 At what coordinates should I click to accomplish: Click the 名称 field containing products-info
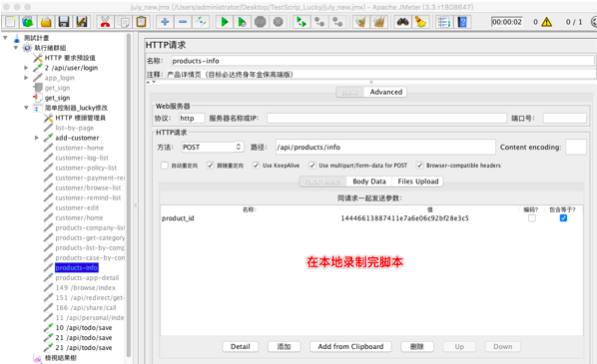pyautogui.click(x=382, y=61)
